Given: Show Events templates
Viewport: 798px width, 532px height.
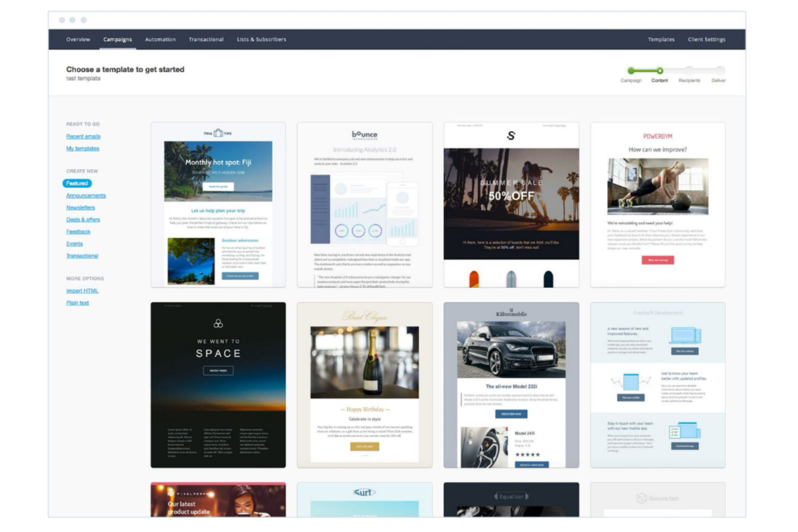Looking at the screenshot, I should click(74, 244).
